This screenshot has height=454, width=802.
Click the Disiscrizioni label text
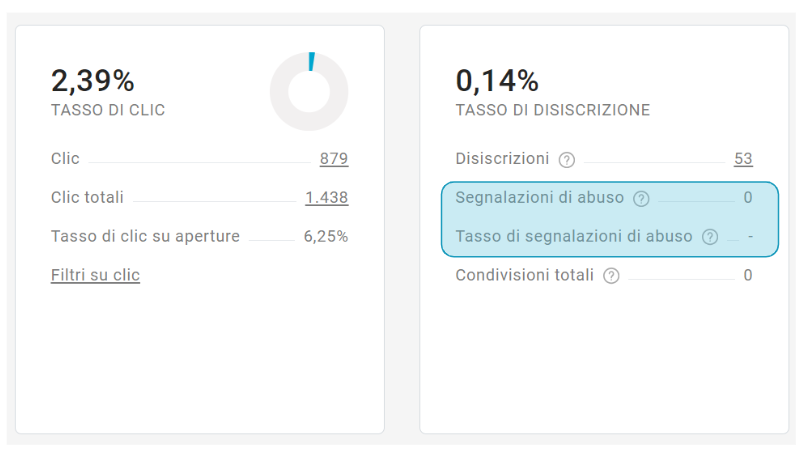point(502,159)
